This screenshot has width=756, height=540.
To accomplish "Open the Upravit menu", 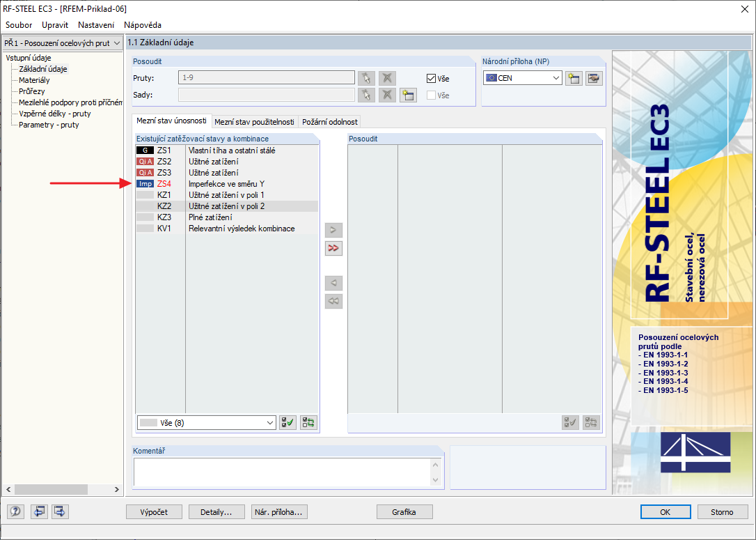I will 55,24.
